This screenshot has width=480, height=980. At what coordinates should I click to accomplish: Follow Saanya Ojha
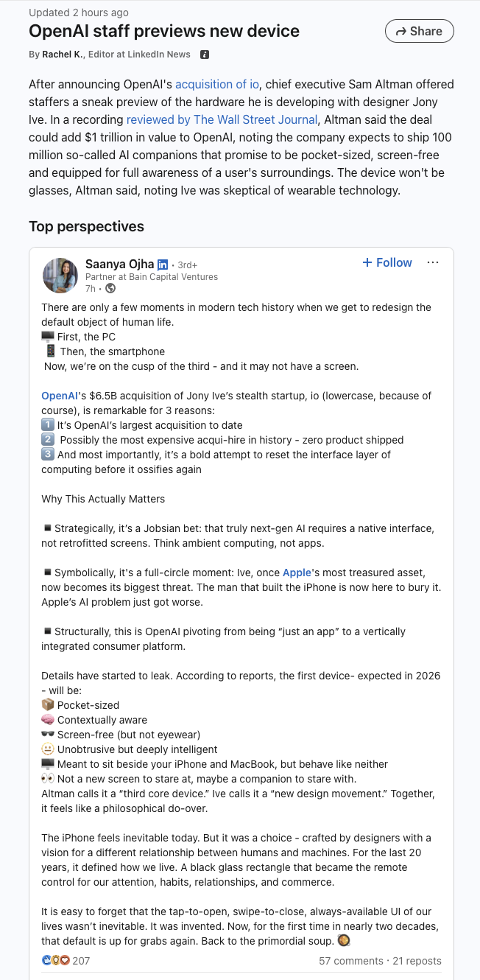[x=387, y=262]
